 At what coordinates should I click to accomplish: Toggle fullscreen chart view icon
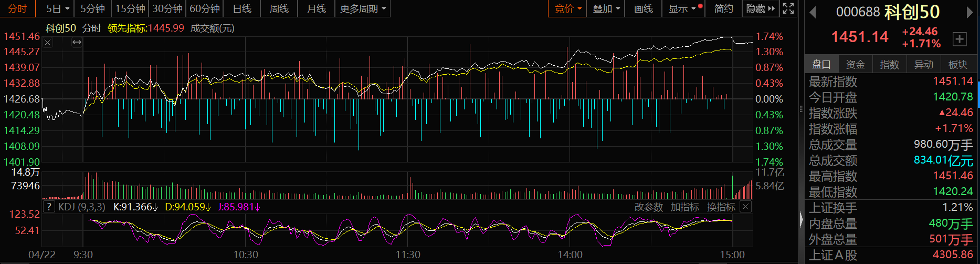click(788, 8)
